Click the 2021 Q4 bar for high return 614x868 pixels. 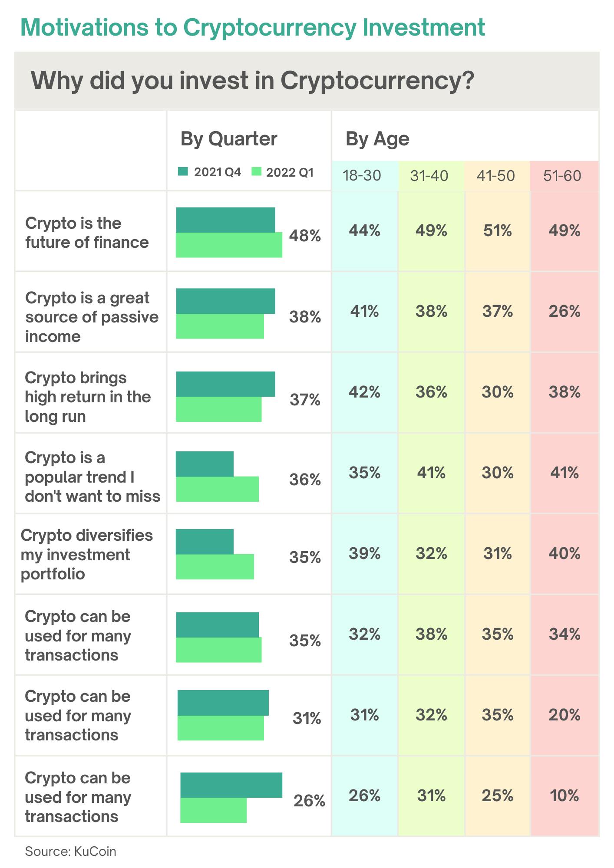point(225,384)
